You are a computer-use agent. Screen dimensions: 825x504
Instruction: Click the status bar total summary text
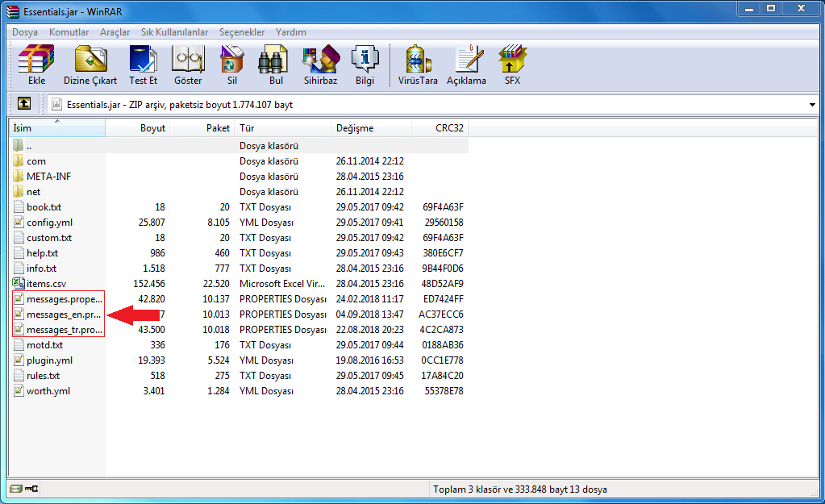point(520,489)
